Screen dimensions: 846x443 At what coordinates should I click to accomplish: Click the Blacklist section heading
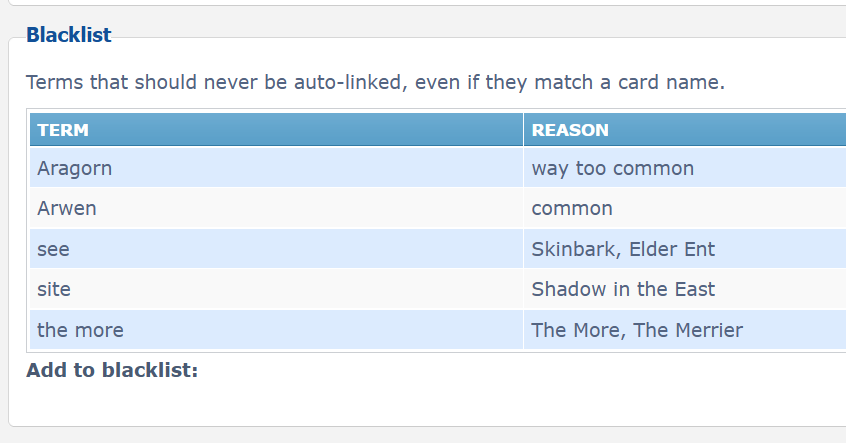point(68,35)
